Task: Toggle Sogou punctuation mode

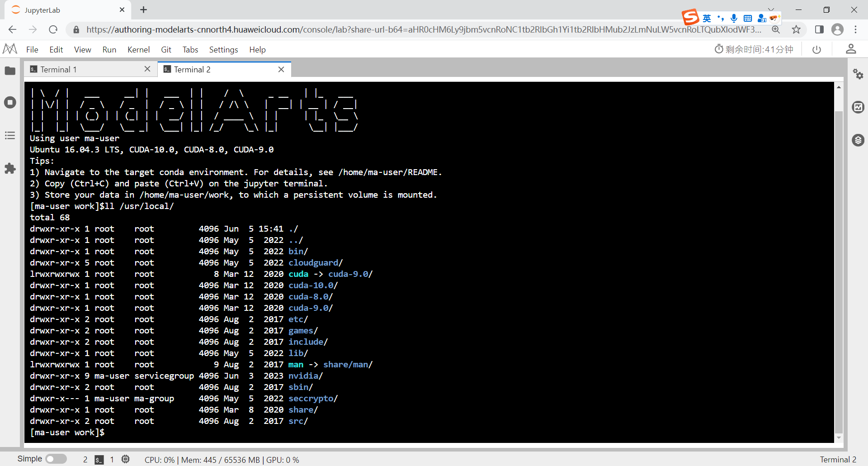Action: (721, 18)
